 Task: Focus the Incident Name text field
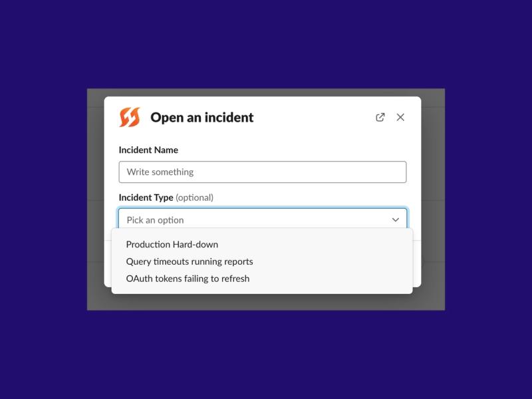pyautogui.click(x=263, y=172)
